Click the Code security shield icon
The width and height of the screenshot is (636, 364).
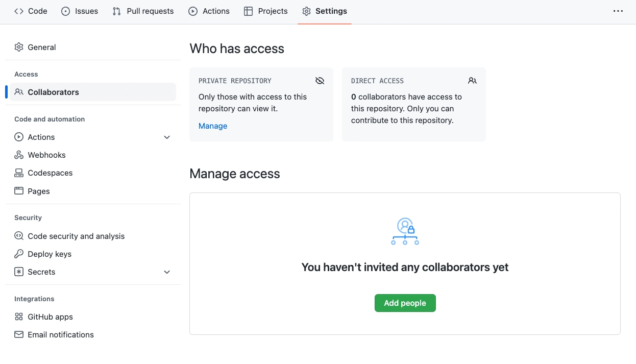19,236
